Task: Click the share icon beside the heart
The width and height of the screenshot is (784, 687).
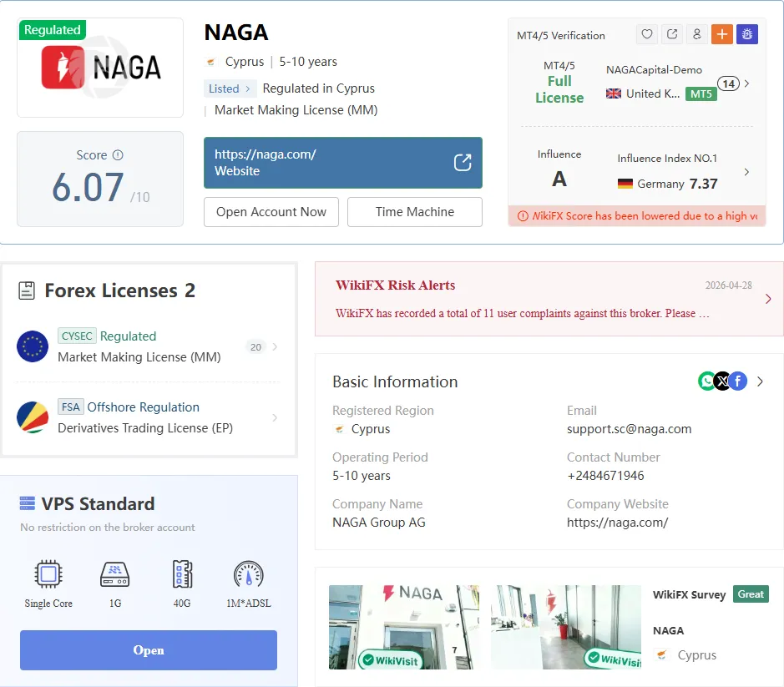Action: [672, 34]
